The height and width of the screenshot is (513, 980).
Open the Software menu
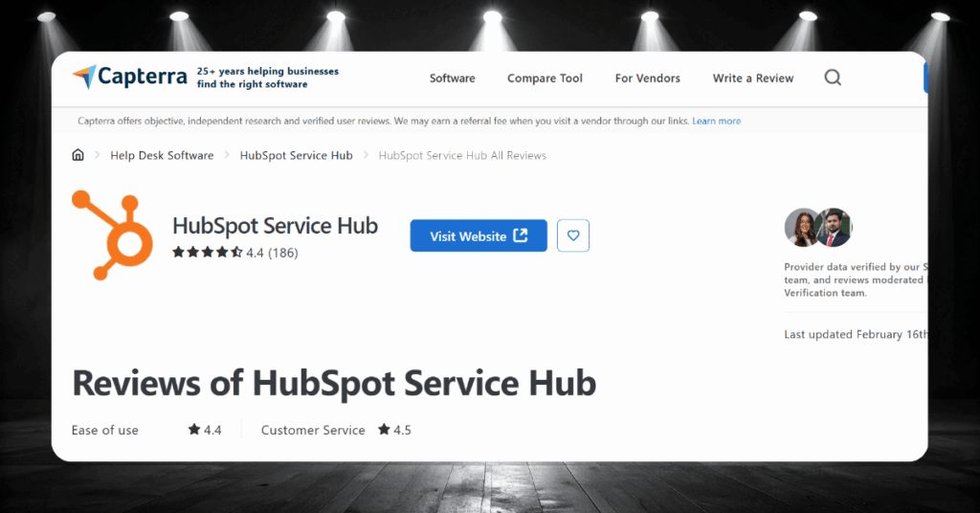[x=452, y=78]
